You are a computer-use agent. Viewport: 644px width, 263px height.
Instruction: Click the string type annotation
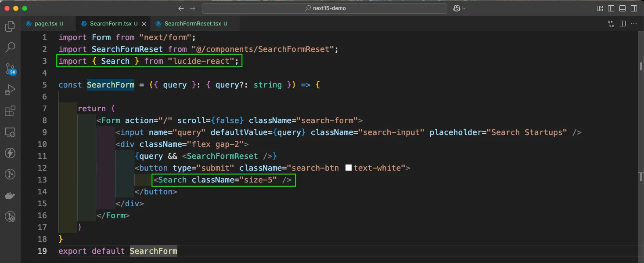point(267,85)
